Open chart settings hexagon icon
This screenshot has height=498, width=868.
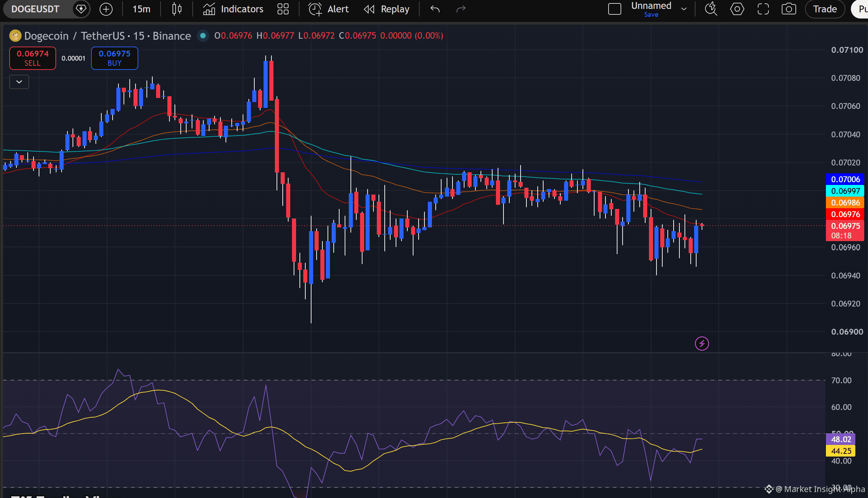737,9
